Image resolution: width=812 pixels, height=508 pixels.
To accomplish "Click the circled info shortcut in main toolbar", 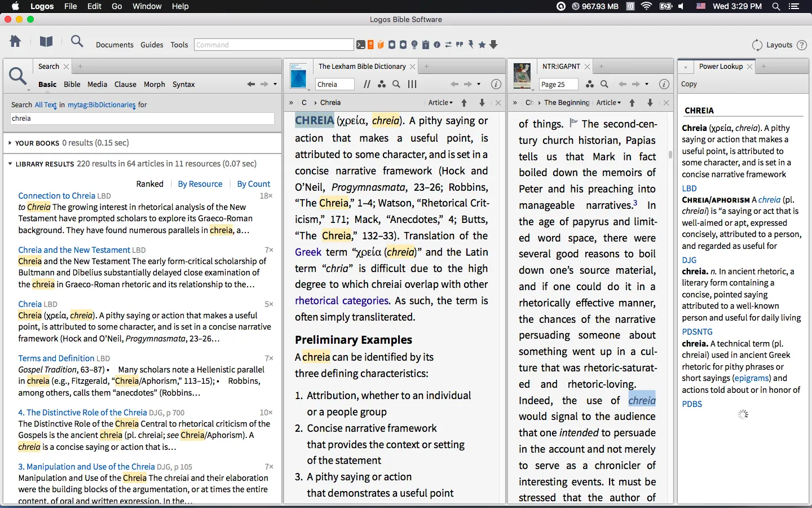I will tap(437, 45).
